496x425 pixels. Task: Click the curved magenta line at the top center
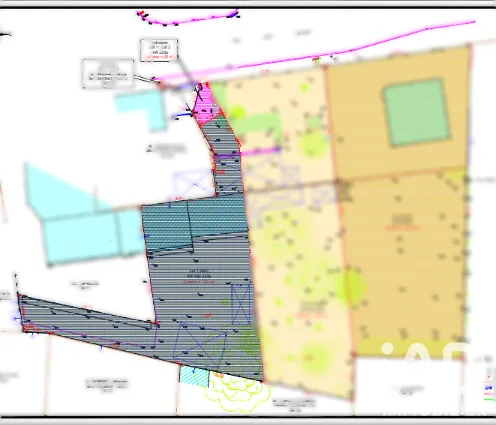click(x=188, y=19)
